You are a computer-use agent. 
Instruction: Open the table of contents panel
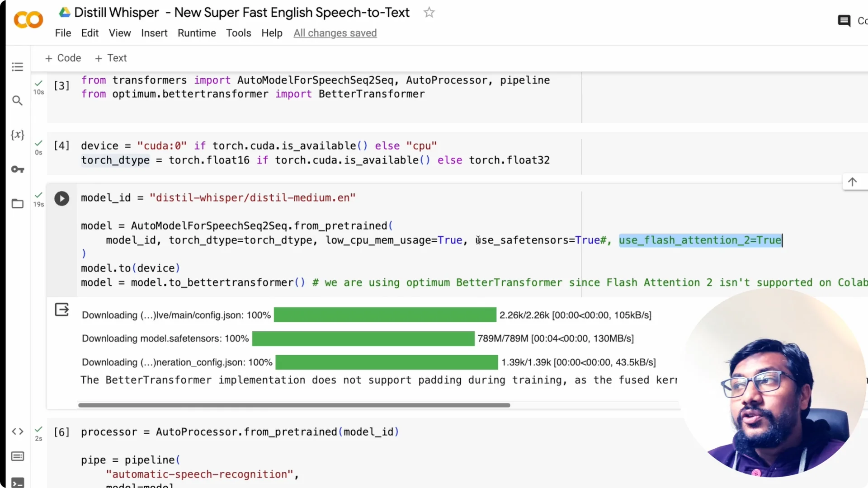tap(17, 66)
